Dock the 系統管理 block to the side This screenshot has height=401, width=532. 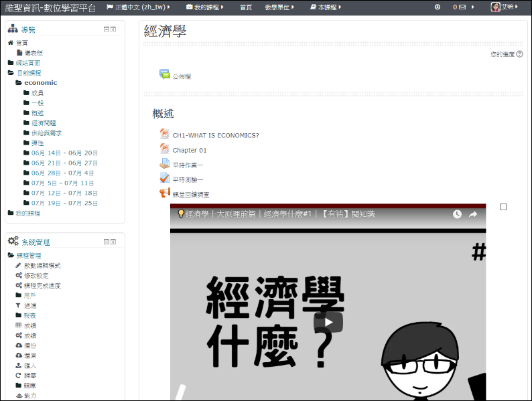pos(113,242)
